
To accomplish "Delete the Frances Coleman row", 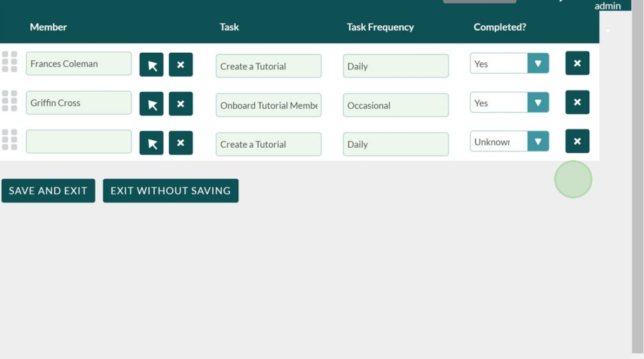I will pyautogui.click(x=577, y=64).
